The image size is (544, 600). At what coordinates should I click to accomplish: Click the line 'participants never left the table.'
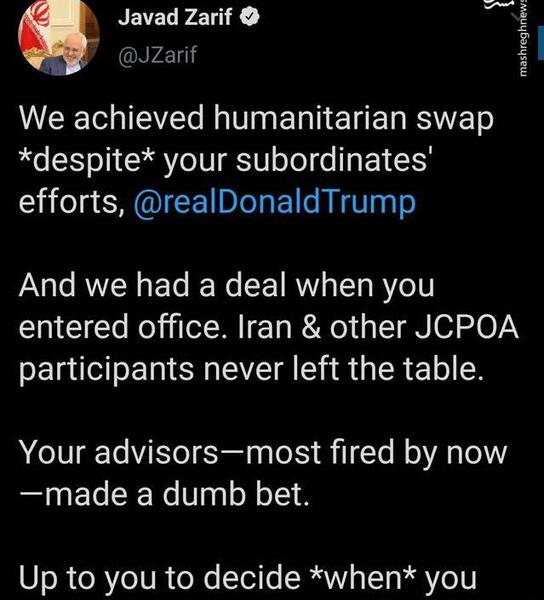(x=251, y=369)
